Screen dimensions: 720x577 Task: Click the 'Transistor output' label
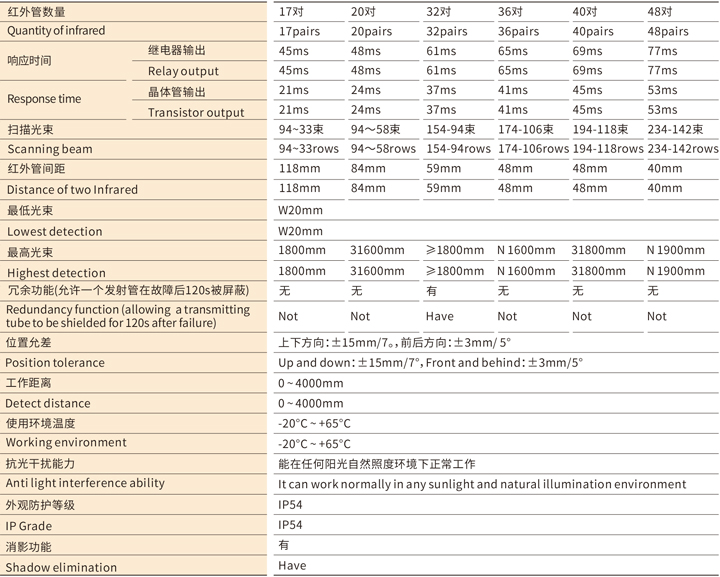(196, 113)
